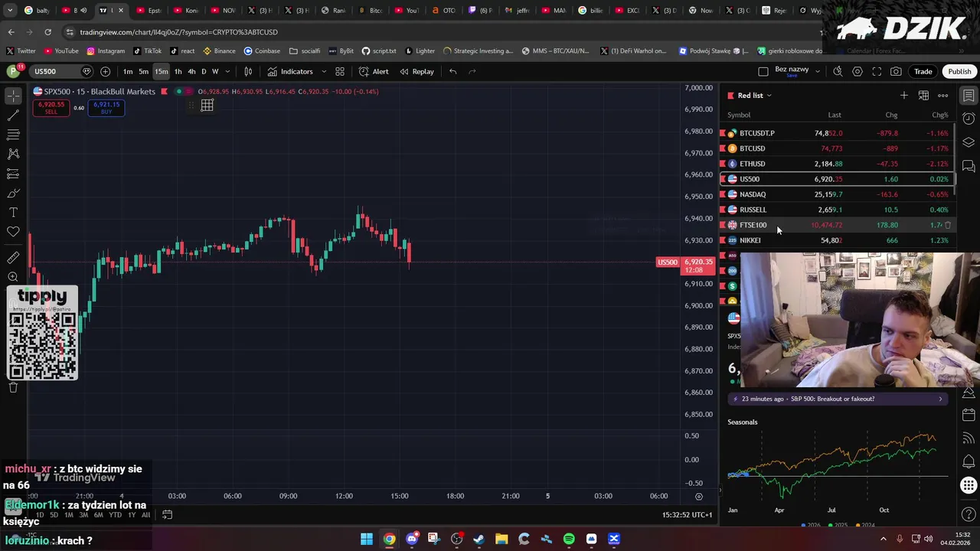Viewport: 980px width, 551px height.
Task: Create an Alert
Action: tap(374, 71)
